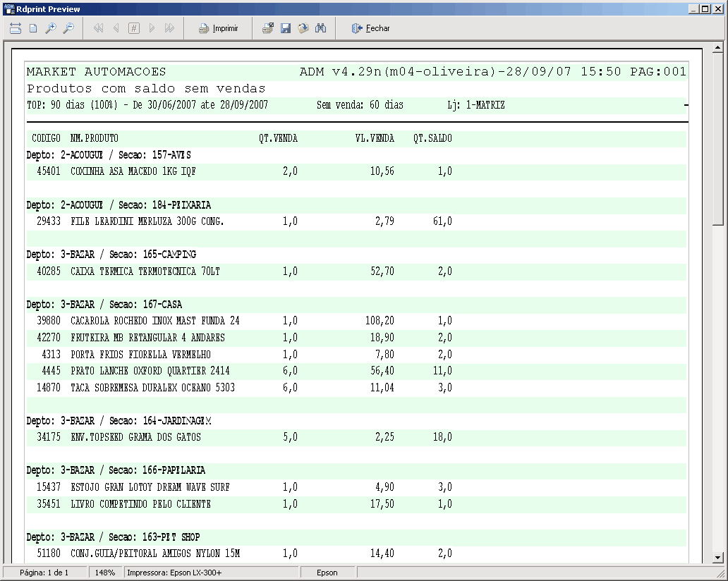The height and width of the screenshot is (581, 728).
Task: Maximize the Rdprint Preview window
Action: pos(705,9)
